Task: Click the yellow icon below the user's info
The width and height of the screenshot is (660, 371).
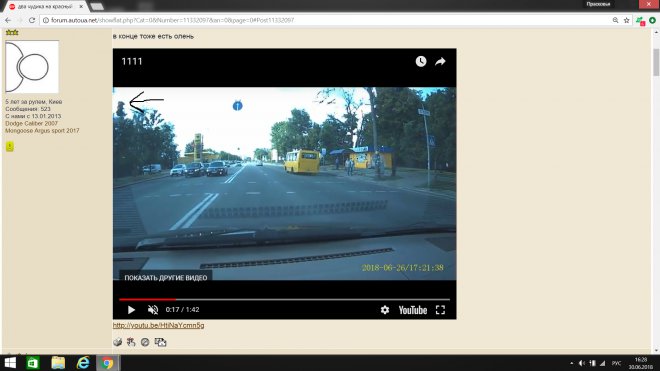Action: 10,146
